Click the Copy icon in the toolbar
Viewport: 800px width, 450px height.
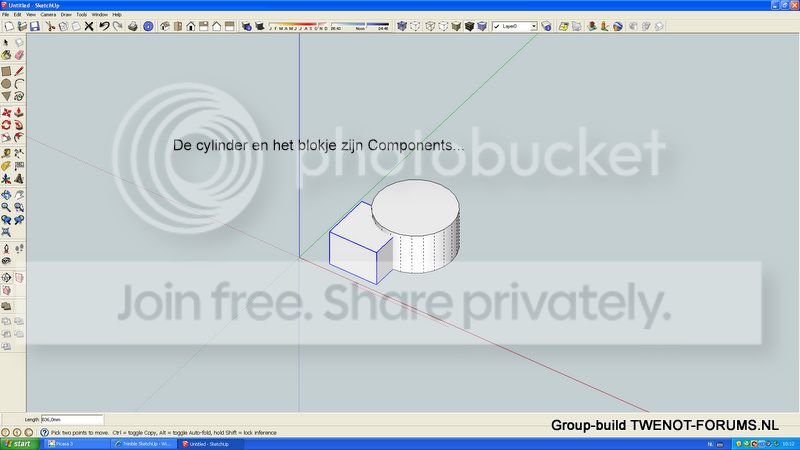pyautogui.click(x=63, y=26)
